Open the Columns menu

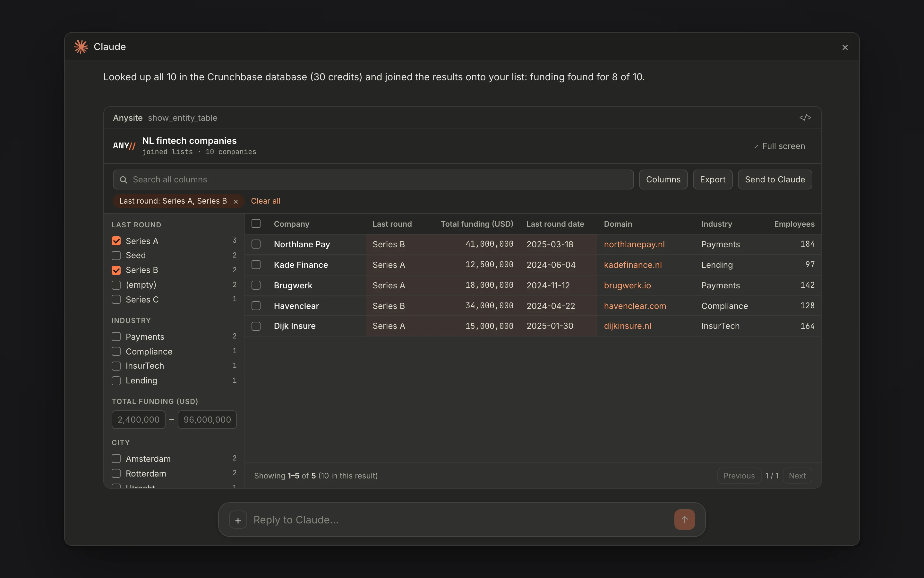tap(663, 180)
